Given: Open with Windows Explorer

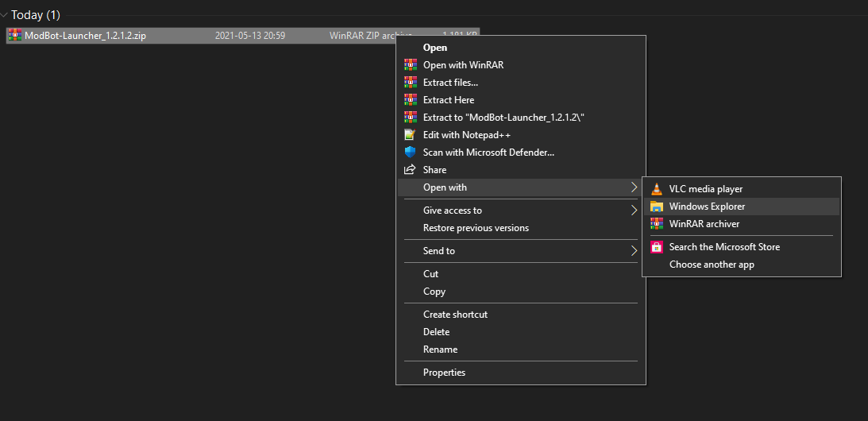Looking at the screenshot, I should pyautogui.click(x=742, y=207).
